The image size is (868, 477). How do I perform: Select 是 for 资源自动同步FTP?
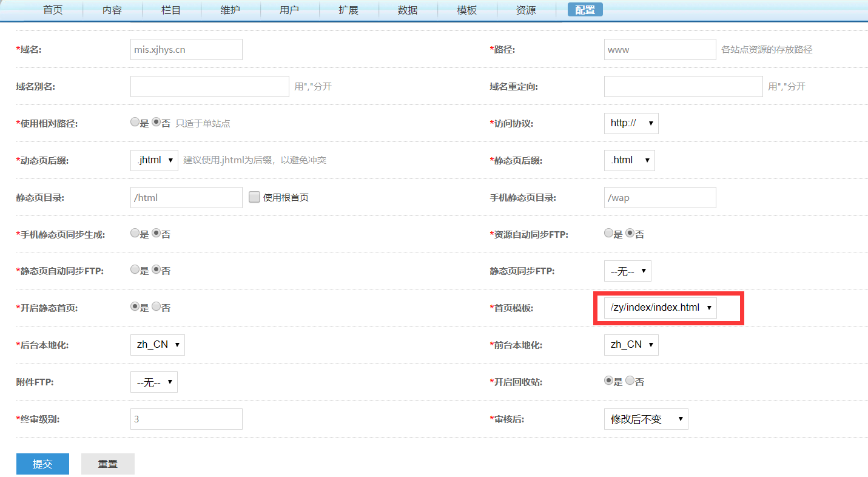608,233
